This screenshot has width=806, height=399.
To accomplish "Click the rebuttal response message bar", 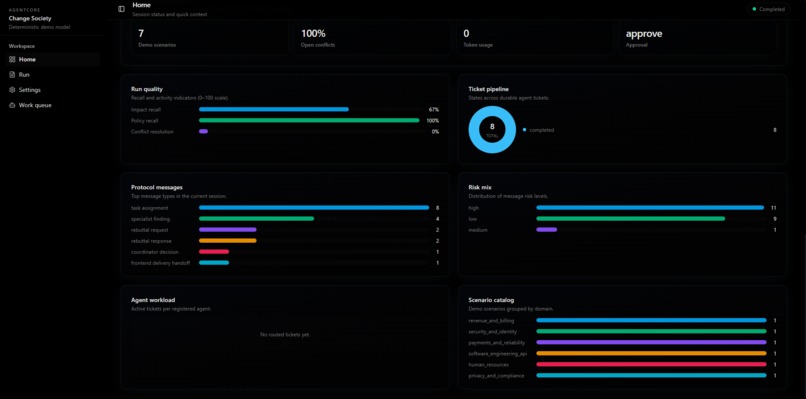I will coord(314,241).
